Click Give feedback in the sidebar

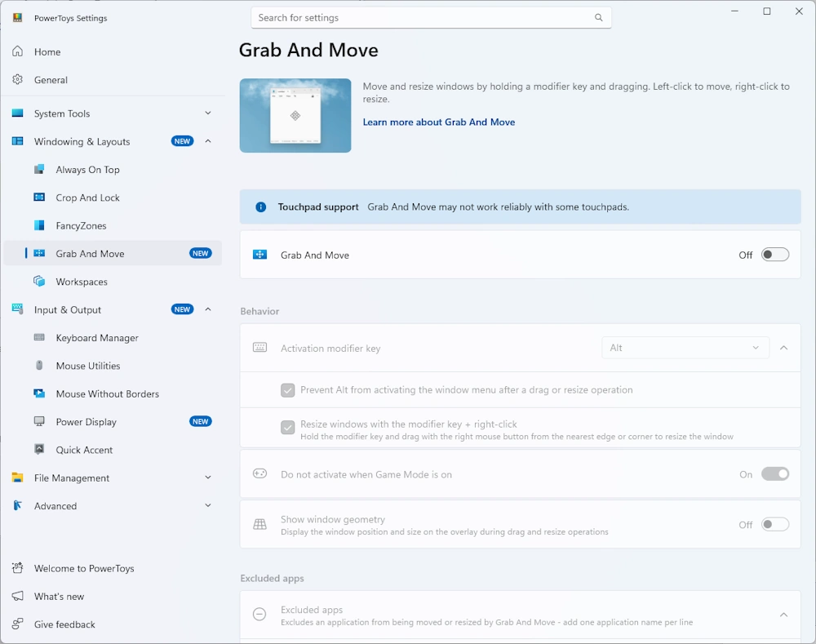(64, 624)
